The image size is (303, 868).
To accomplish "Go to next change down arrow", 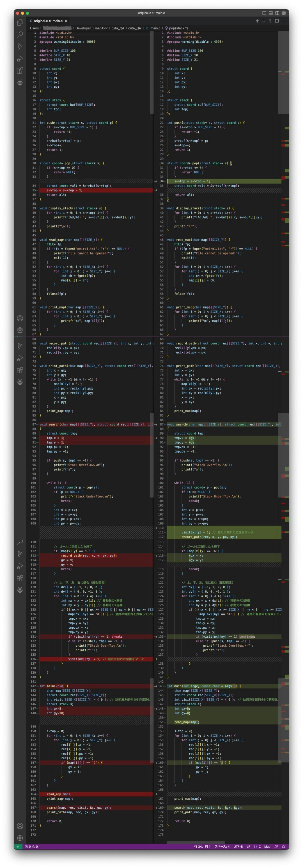I will pyautogui.click(x=264, y=21).
